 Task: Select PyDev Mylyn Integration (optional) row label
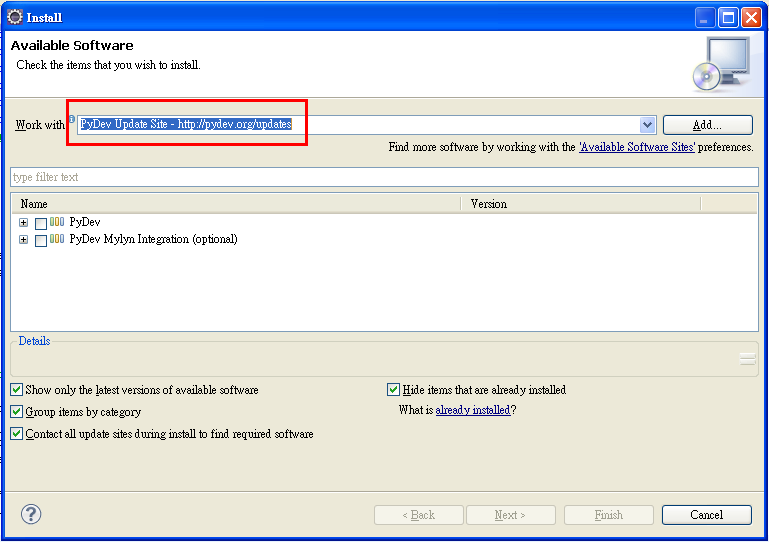coord(154,239)
